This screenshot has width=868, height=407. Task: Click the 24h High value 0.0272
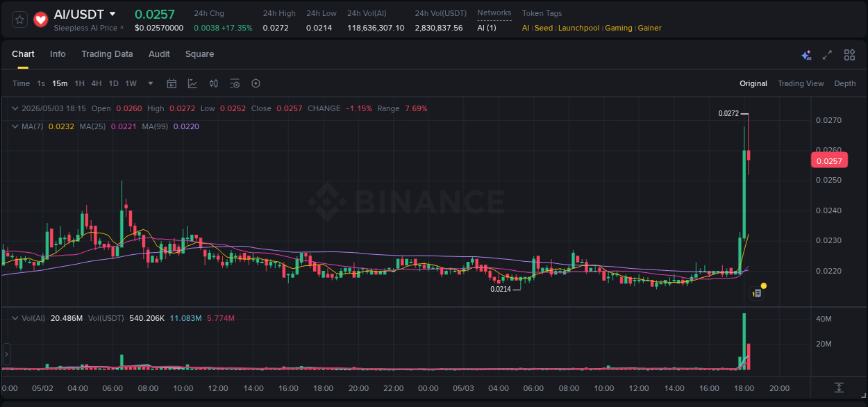tap(276, 28)
